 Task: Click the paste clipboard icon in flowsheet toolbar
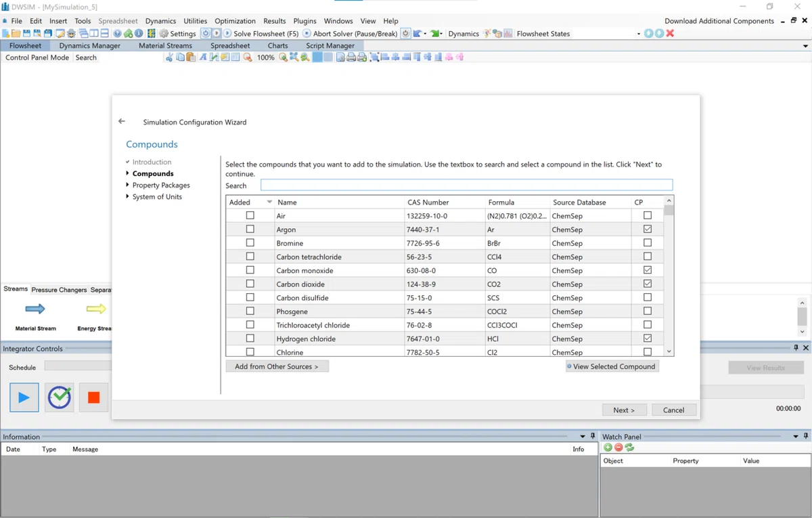[191, 58]
